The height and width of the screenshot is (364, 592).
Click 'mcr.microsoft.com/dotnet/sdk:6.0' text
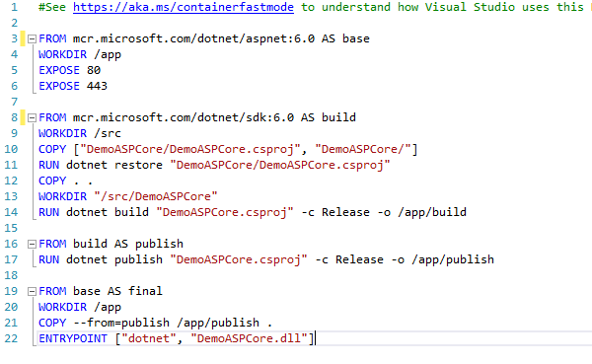tap(184, 117)
